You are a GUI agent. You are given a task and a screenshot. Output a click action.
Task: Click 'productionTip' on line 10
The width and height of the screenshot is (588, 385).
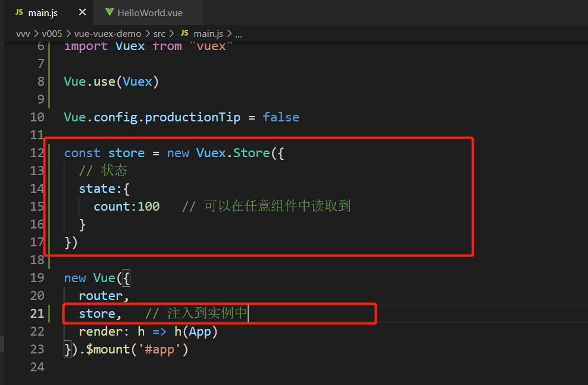tap(192, 117)
